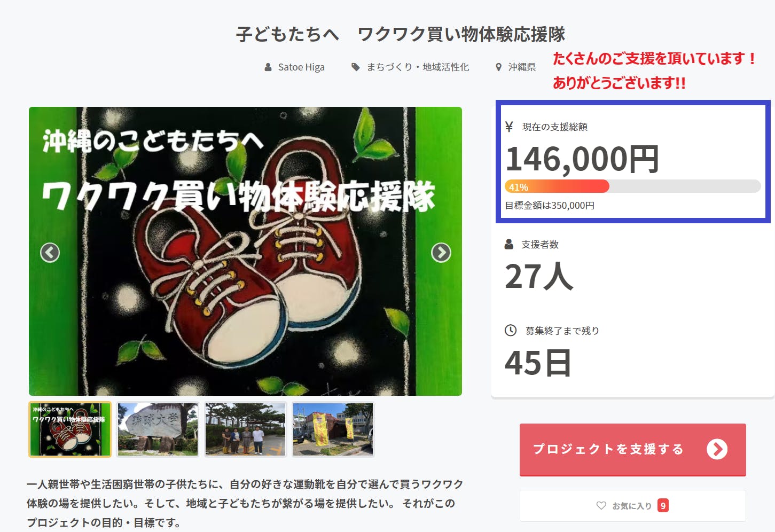Viewport: 775px width, 532px height.
Task: Select the thumbnail with yellow banners
Action: point(333,429)
